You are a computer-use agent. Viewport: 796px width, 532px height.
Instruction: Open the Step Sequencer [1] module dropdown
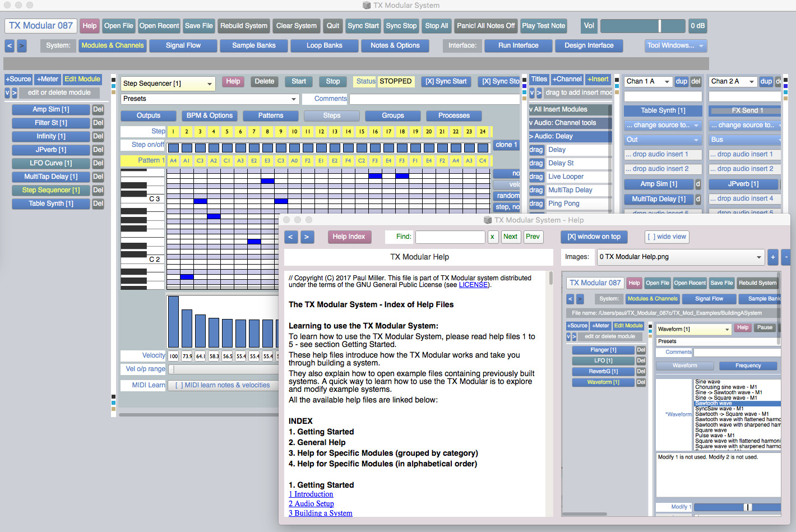click(x=168, y=84)
